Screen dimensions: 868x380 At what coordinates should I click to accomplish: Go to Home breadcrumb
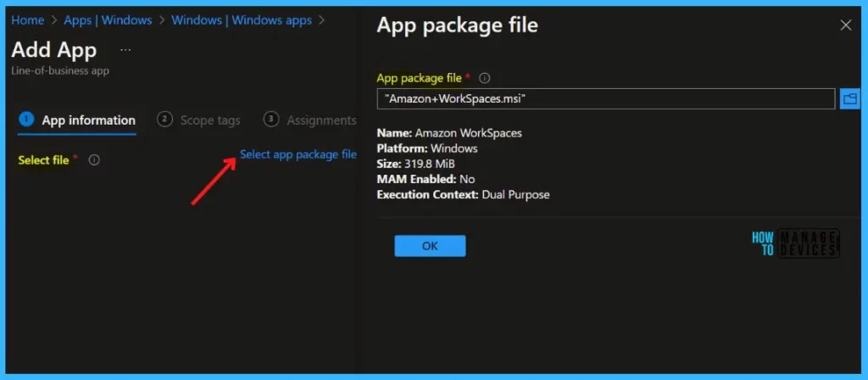click(x=28, y=20)
